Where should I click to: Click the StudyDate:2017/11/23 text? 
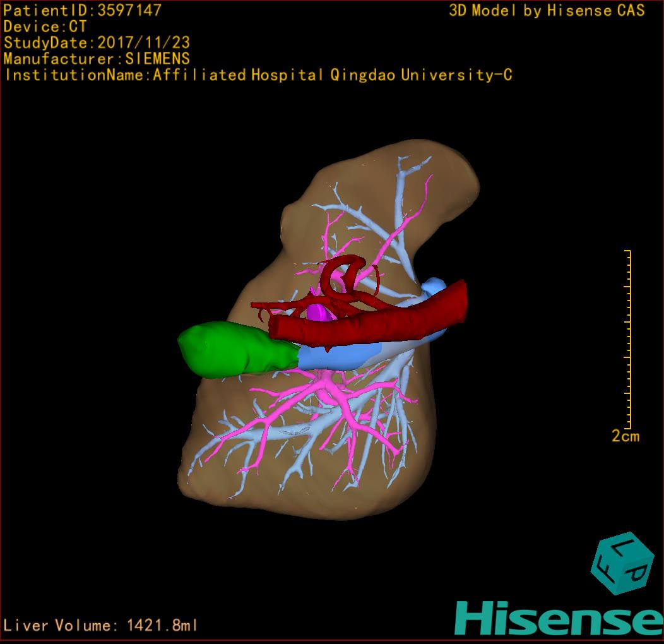[97, 42]
